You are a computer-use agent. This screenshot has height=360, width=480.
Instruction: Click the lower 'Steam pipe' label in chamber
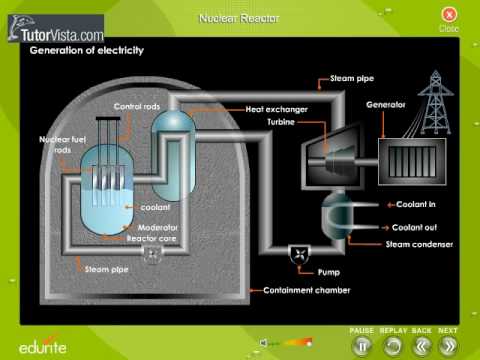click(106, 269)
